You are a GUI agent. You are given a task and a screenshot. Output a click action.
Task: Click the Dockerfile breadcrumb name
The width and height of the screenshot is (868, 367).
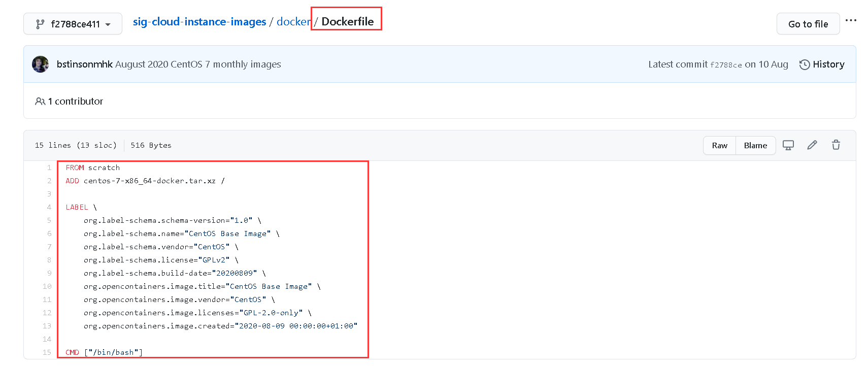point(348,22)
